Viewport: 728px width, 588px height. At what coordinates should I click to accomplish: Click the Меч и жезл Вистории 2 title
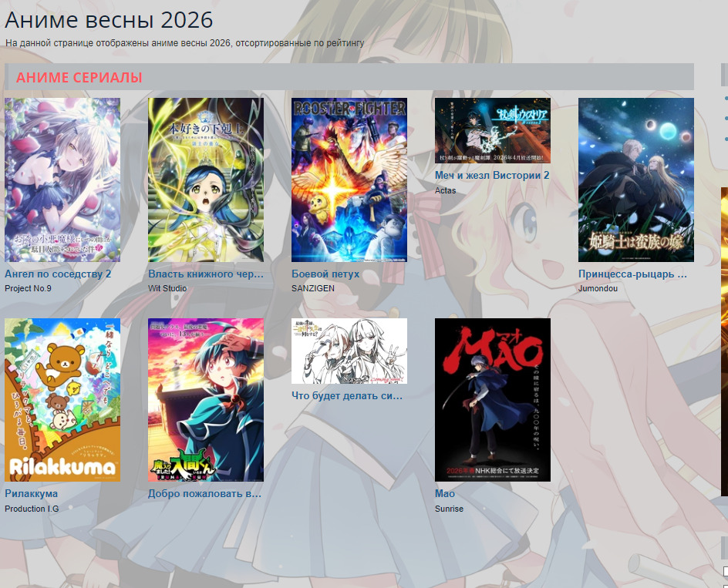(x=492, y=176)
